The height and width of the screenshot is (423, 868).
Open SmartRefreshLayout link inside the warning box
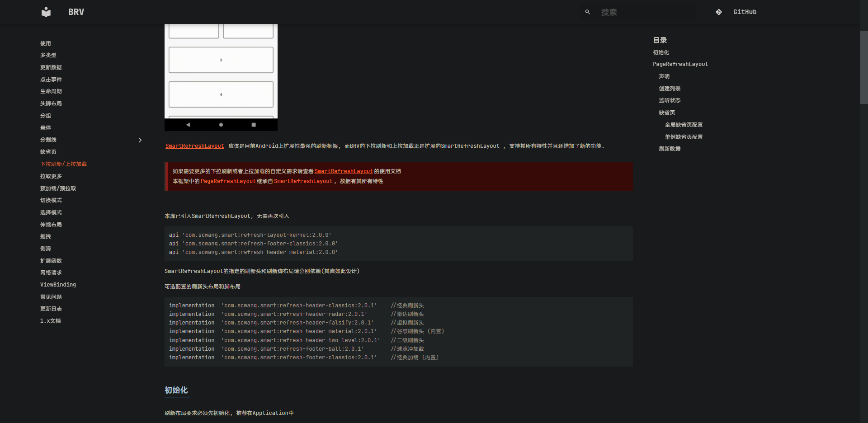pos(344,171)
